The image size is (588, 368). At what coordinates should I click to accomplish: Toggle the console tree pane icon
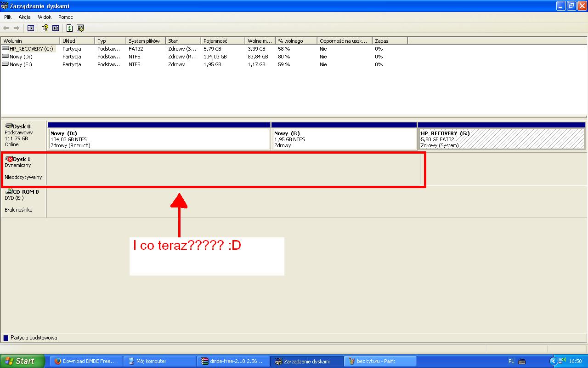31,28
